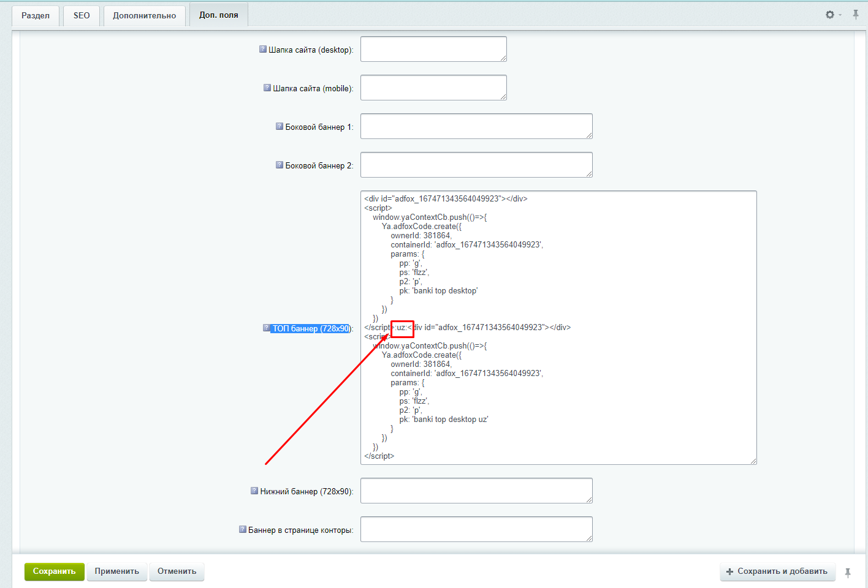This screenshot has height=588, width=868.
Task: Click the Боковой баннер 2 textarea resize handle
Action: pyautogui.click(x=589, y=174)
